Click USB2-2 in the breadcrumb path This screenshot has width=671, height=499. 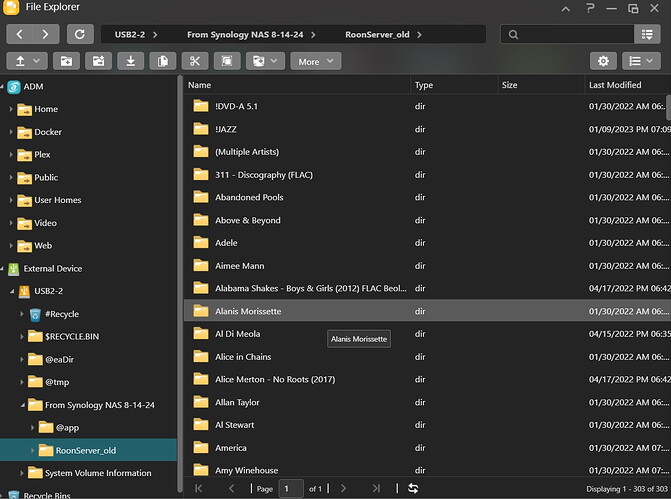(x=130, y=35)
